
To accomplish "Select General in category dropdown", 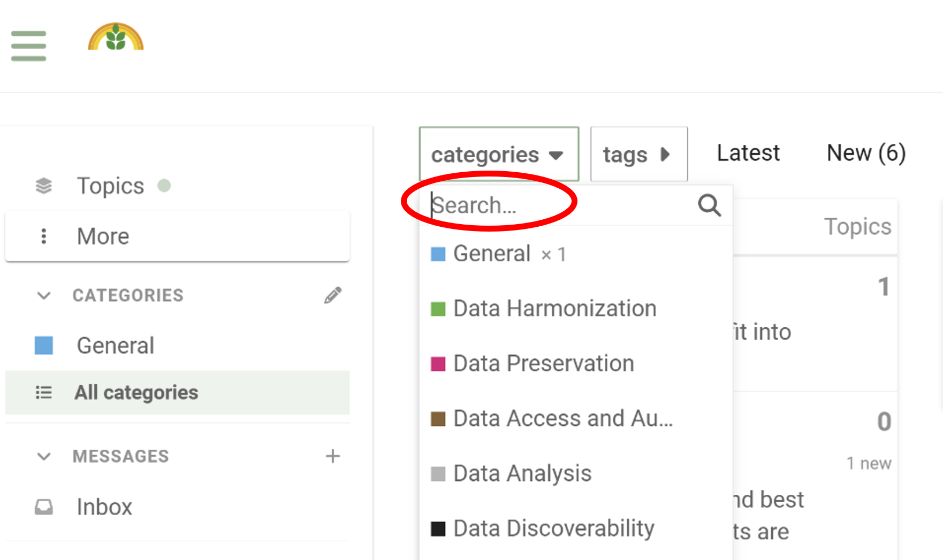I will pyautogui.click(x=576, y=254).
